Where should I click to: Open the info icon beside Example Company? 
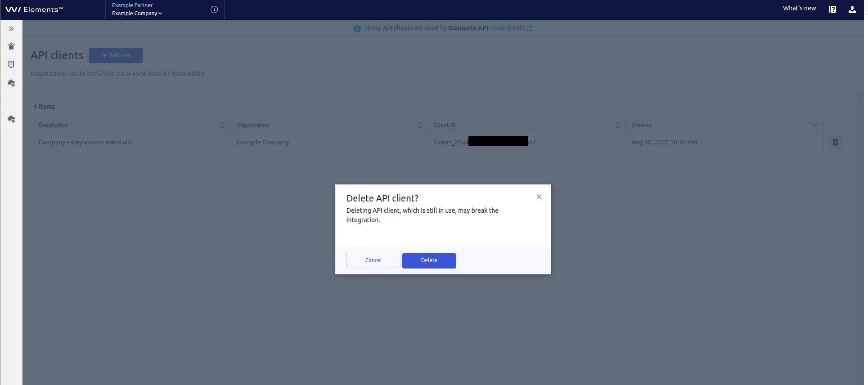(214, 9)
